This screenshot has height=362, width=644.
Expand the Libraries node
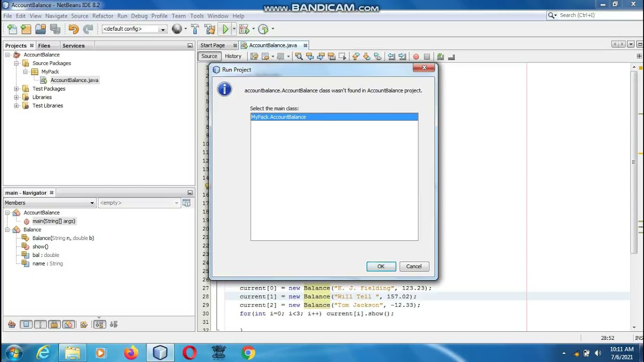pos(16,98)
